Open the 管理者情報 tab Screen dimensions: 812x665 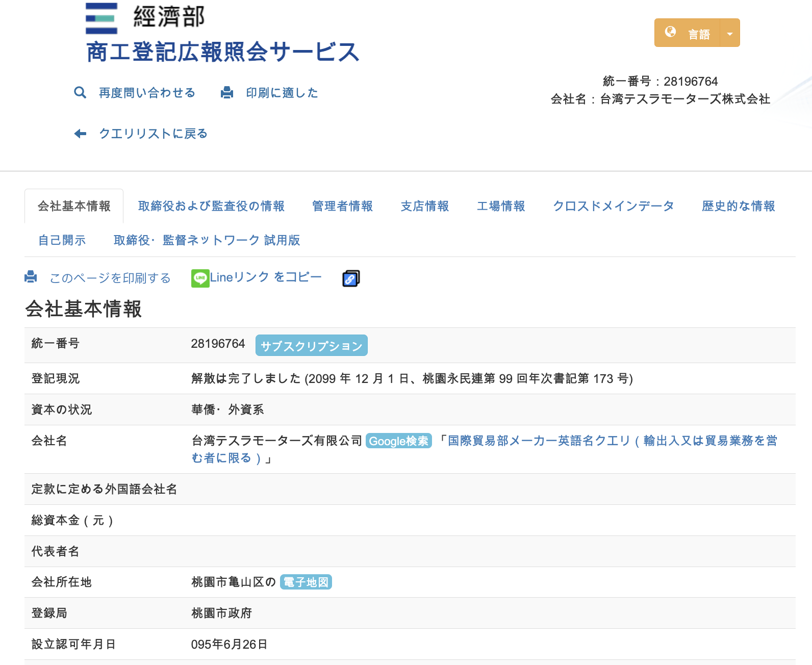pyautogui.click(x=342, y=206)
